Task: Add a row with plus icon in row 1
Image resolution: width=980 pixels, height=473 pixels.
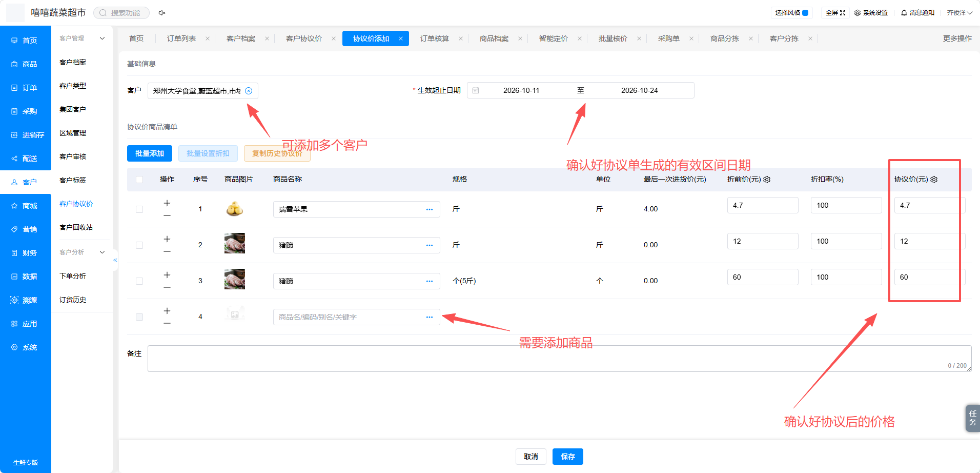Action: [x=167, y=203]
